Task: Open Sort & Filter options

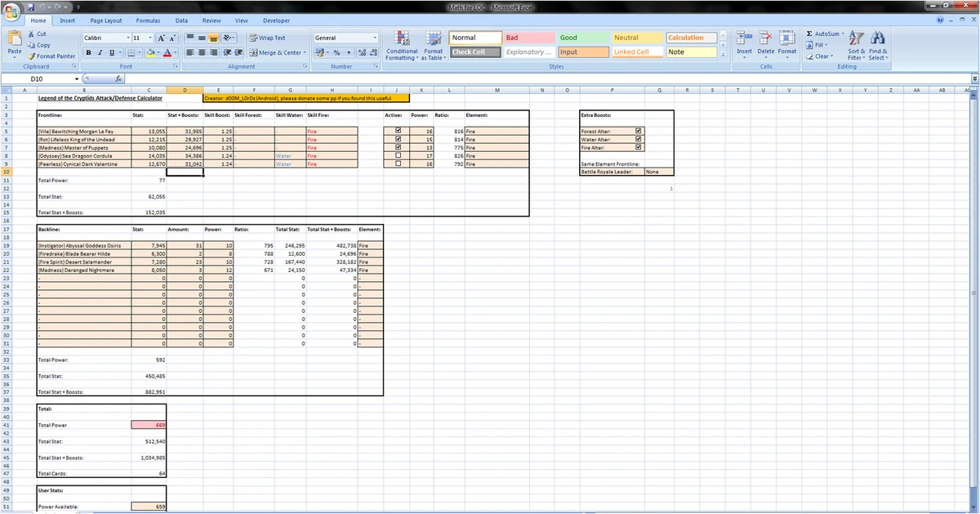Action: click(855, 44)
